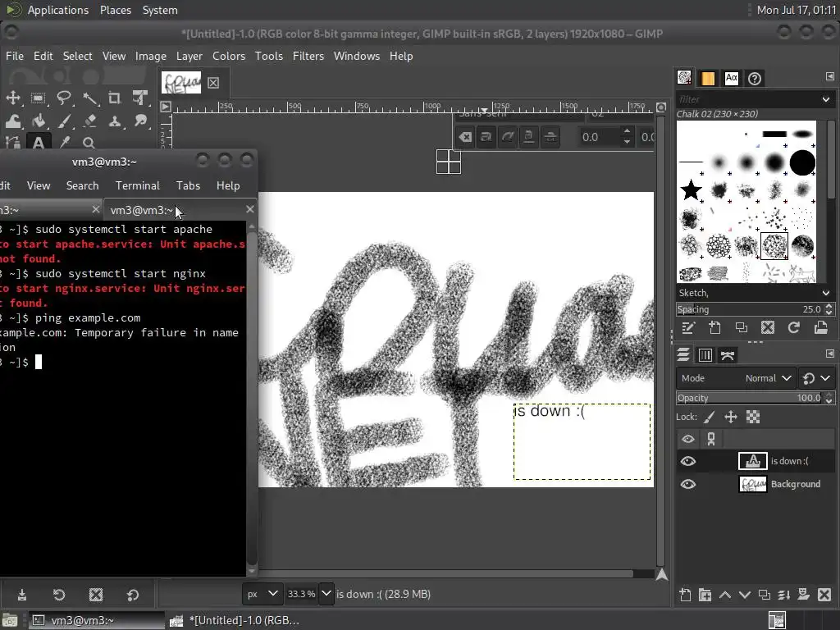Save tool options preset icon

[x=22, y=595]
